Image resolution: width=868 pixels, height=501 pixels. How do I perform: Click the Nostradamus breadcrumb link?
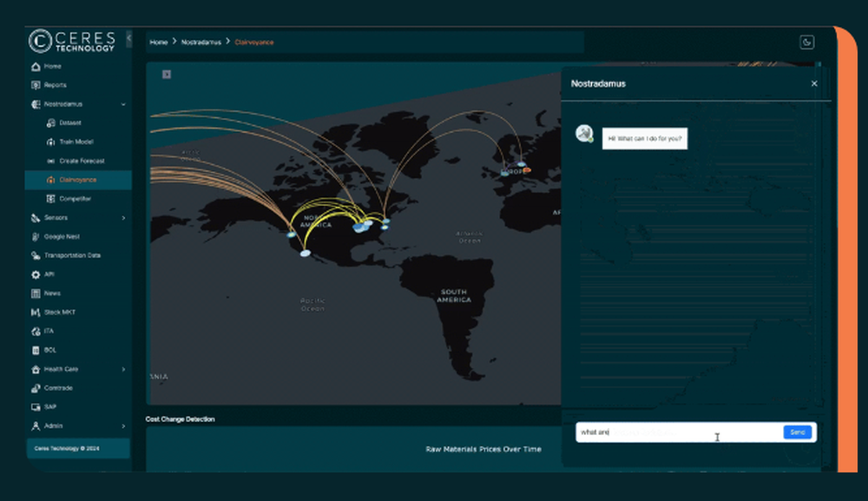pos(201,42)
